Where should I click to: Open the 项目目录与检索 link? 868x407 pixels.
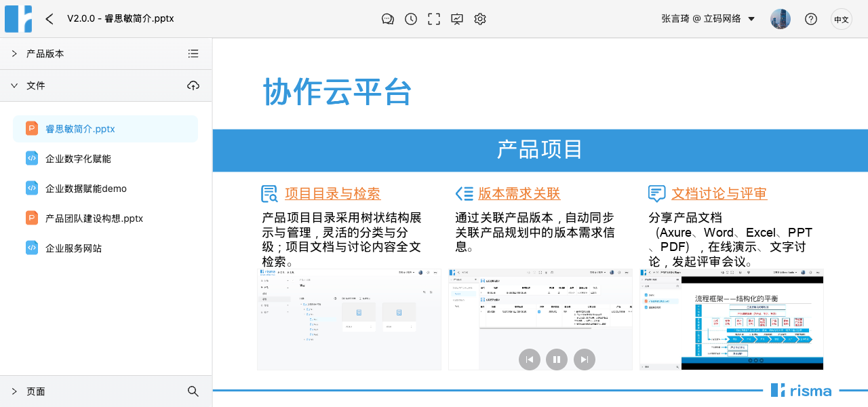pyautogui.click(x=332, y=193)
